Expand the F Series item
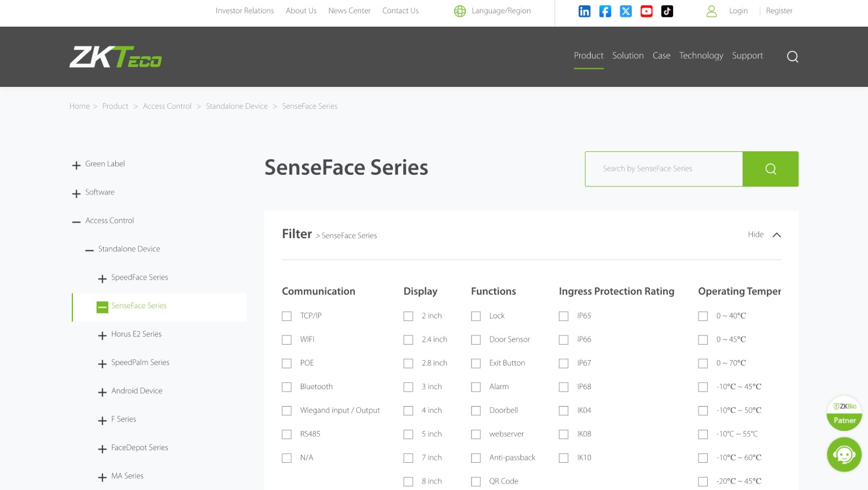Viewport: 868px width, 490px height. pyautogui.click(x=102, y=420)
